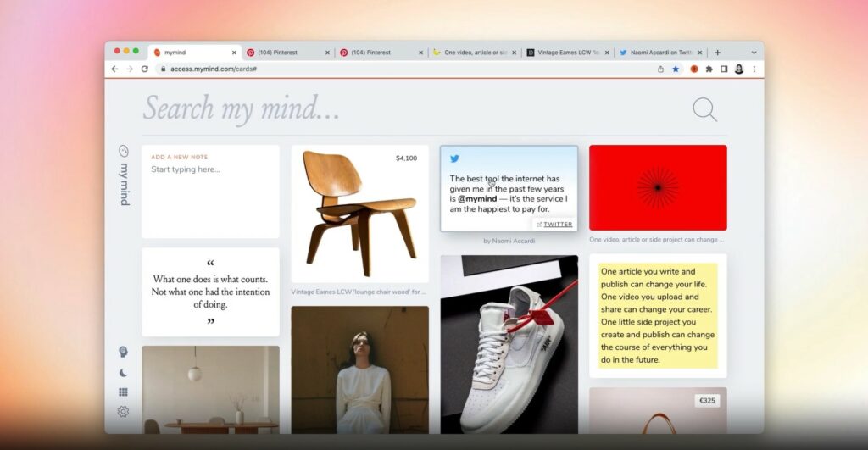Open the red mymind extension icon

coord(694,69)
